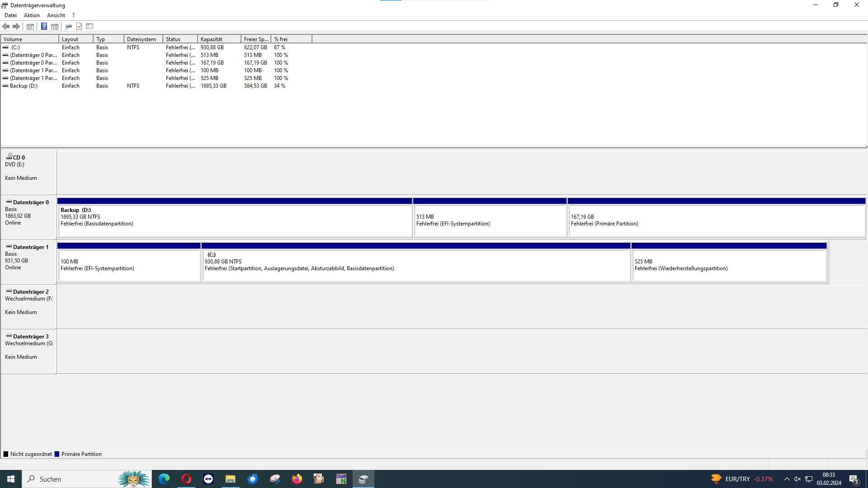This screenshot has height=488, width=868.
Task: Mute sound via the speaker tray icon
Action: coord(797,479)
